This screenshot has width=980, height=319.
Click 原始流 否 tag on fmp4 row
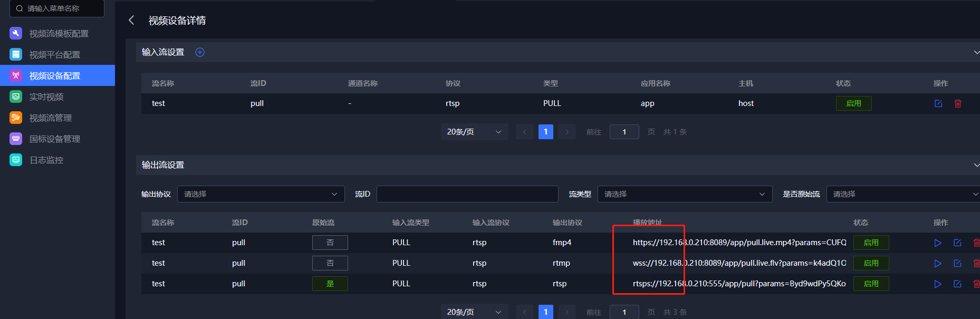coord(330,243)
